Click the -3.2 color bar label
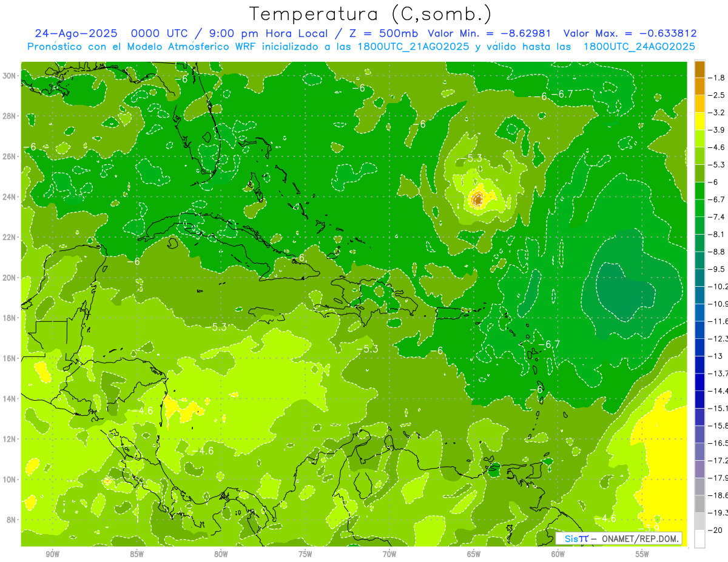The width and height of the screenshot is (728, 562). coord(716,112)
